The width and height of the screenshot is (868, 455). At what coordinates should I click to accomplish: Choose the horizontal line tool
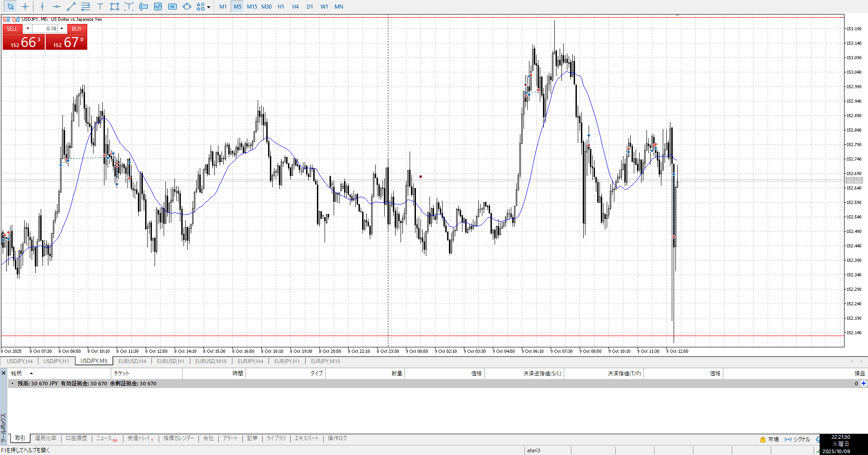pyautogui.click(x=57, y=7)
